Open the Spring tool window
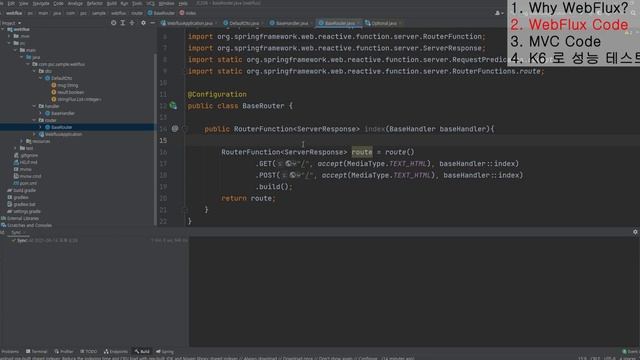The width and height of the screenshot is (640, 360). 165,351
